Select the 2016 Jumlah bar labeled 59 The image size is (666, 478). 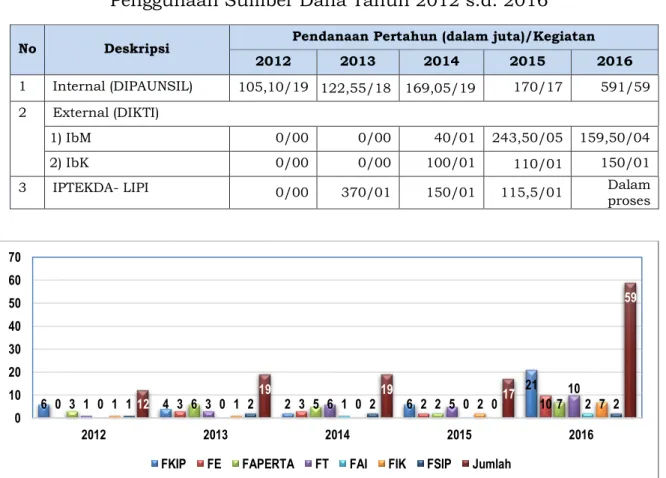pos(630,350)
